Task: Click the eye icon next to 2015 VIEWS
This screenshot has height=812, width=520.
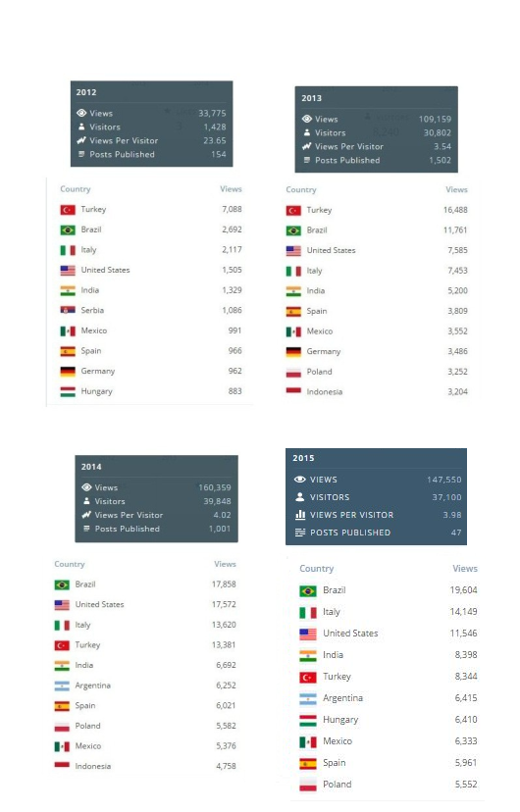Action: 300,480
